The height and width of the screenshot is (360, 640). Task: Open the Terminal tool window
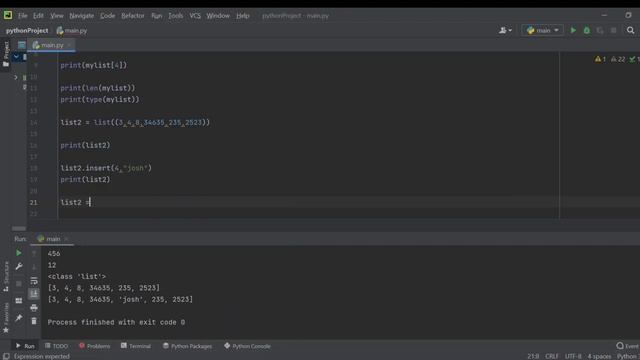(136, 346)
